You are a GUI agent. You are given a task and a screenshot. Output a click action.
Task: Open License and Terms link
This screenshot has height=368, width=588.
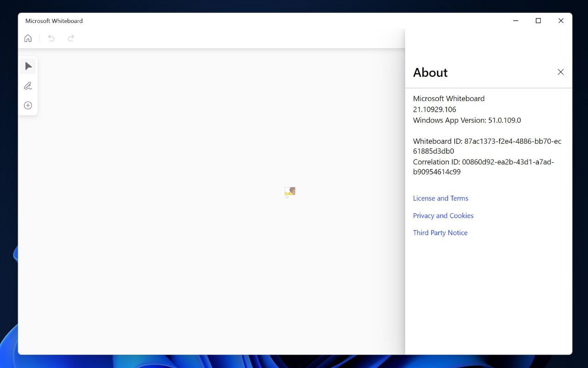pyautogui.click(x=441, y=198)
